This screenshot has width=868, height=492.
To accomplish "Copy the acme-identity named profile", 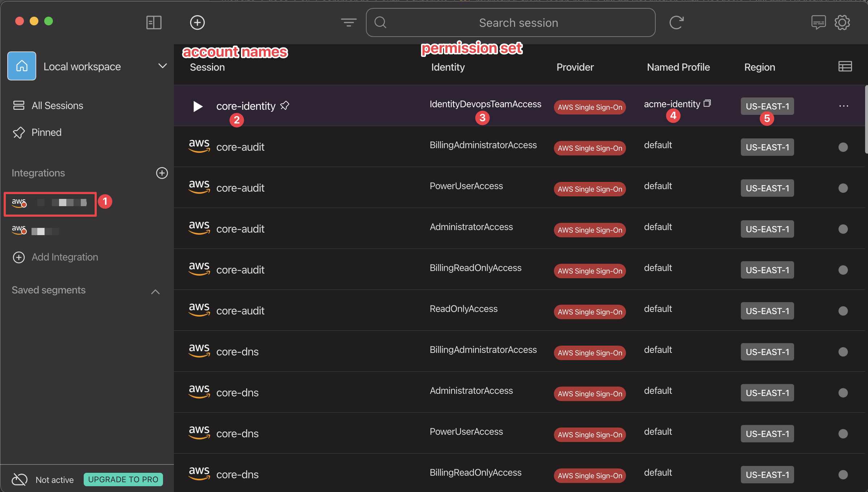I will click(707, 104).
